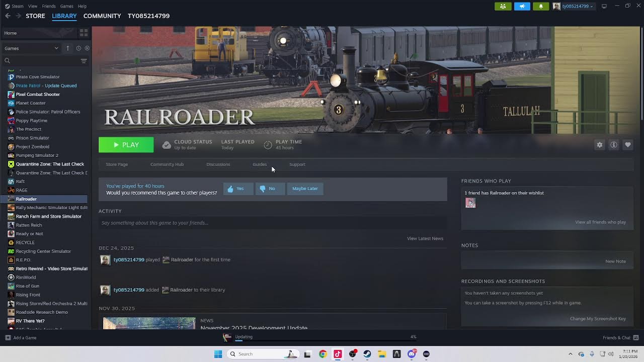Expand the ty085214799 account dropdown
Screen dimensions: 644x362
coord(573,6)
